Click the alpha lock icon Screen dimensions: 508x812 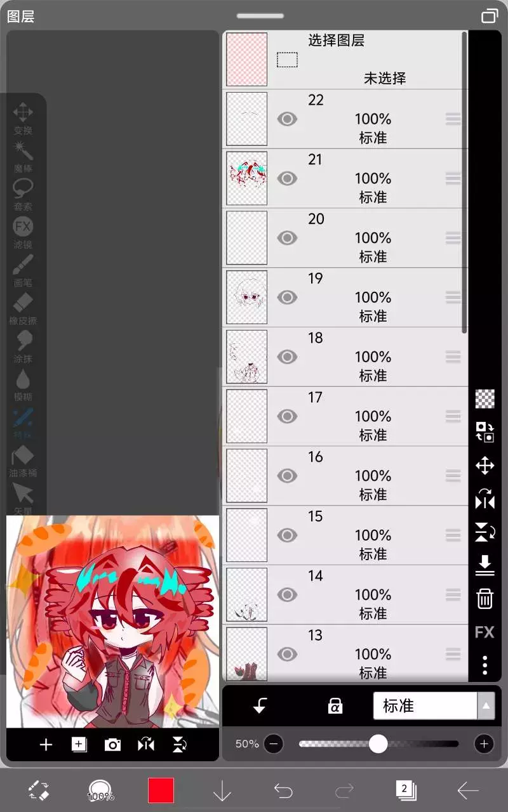click(x=335, y=705)
